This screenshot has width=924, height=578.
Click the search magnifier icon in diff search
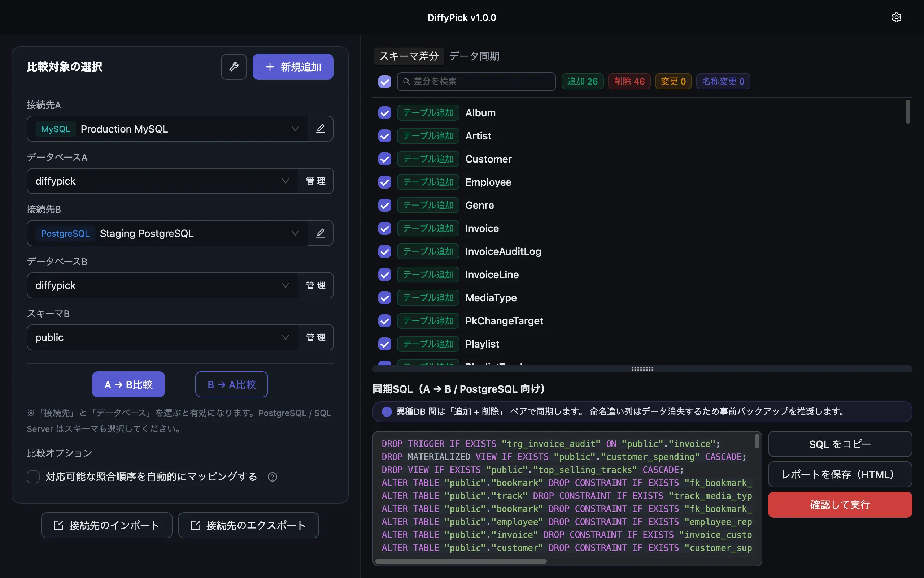click(x=406, y=81)
